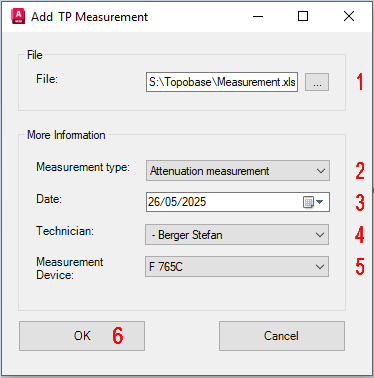Open the calendar icon in Date field
The width and height of the screenshot is (374, 378).
308,202
